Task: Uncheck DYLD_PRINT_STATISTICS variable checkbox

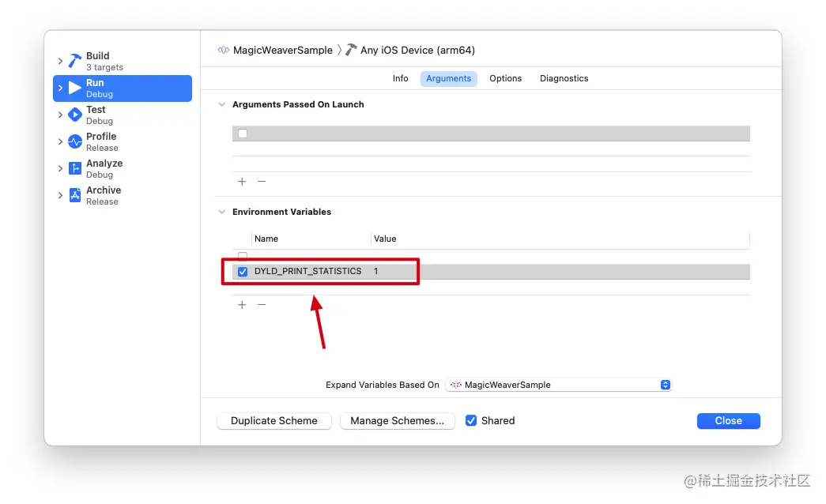Action: coord(243,272)
